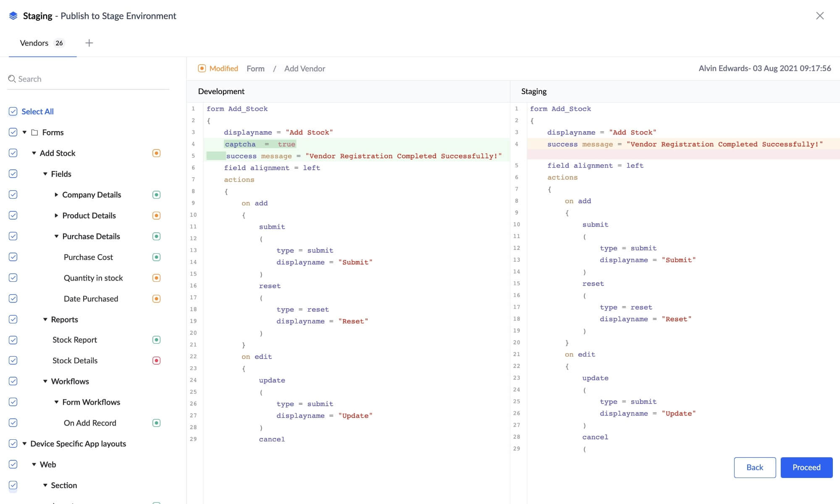Expand the Product Details tree node
This screenshot has height=504, width=840.
click(56, 215)
